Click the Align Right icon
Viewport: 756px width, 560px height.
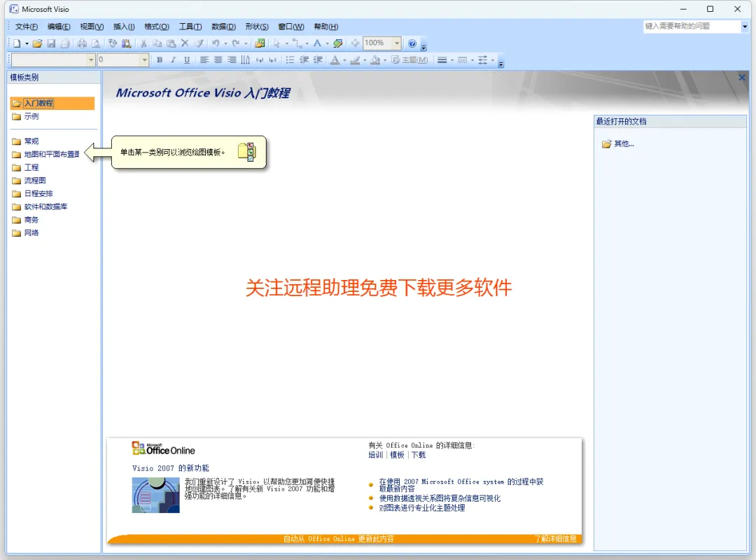coord(232,59)
